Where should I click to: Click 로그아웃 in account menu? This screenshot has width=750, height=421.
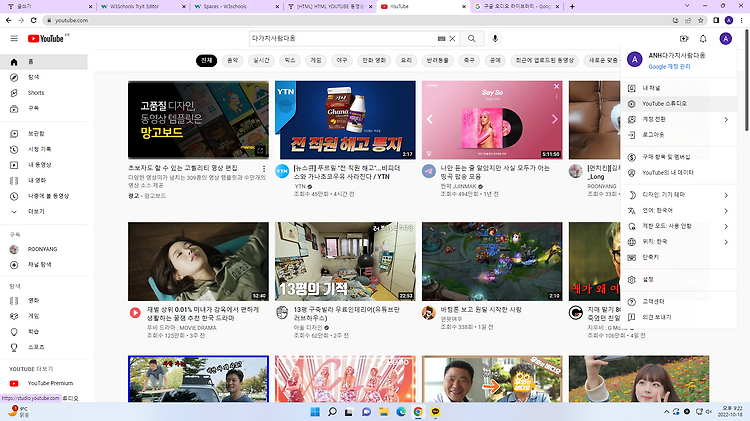click(679, 134)
